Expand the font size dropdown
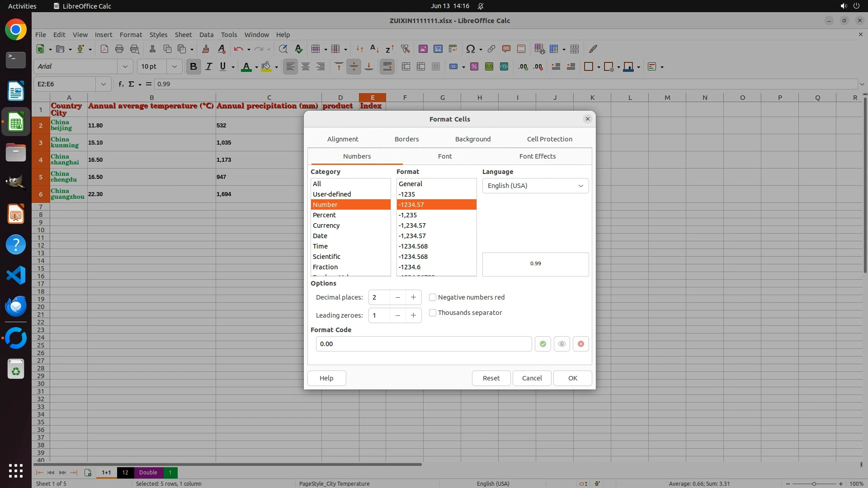Screen dimensions: 868x488 (174, 67)
